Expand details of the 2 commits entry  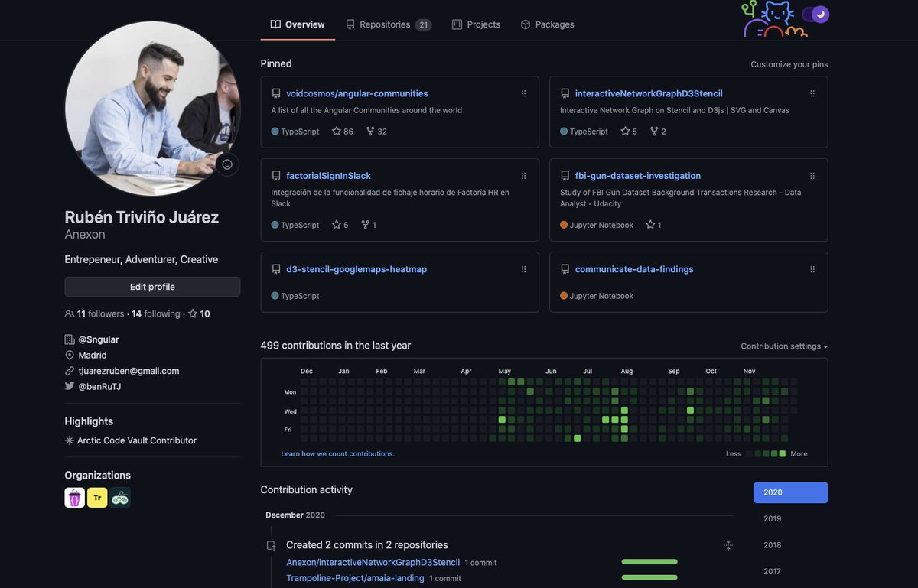728,544
